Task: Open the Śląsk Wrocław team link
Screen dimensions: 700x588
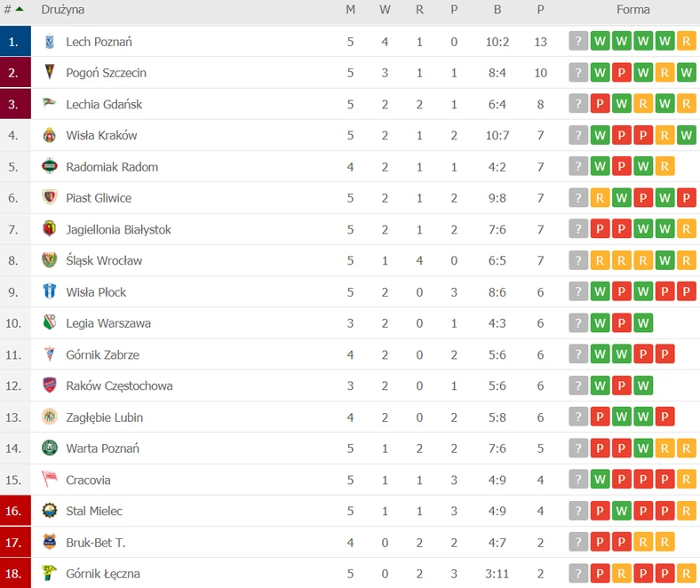Action: click(104, 261)
